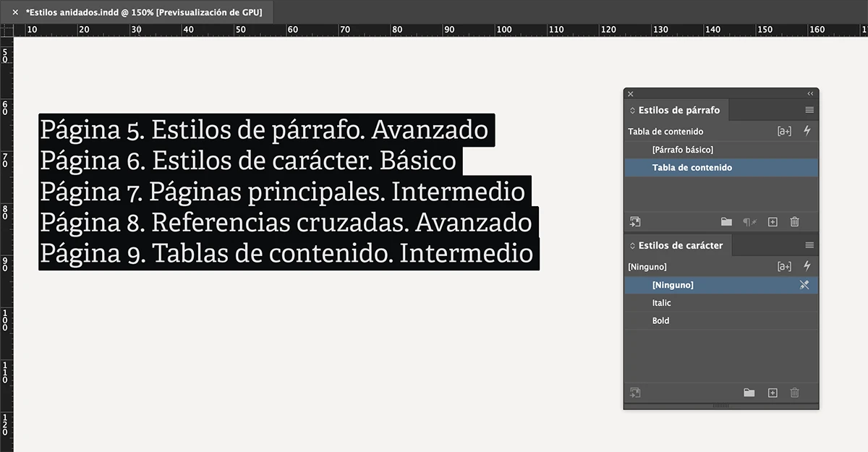Open the Estilos de carácter panel menu

tap(808, 245)
